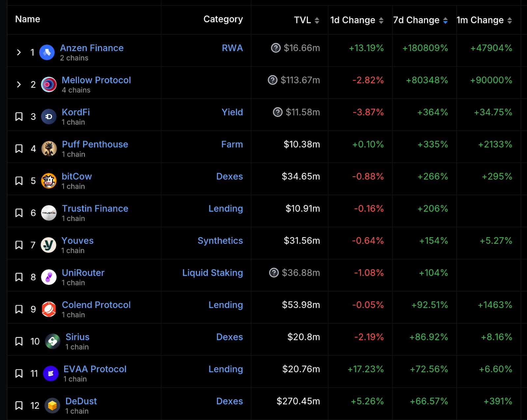Image resolution: width=527 pixels, height=420 pixels.
Task: Click the Category column header
Action: 223,19
